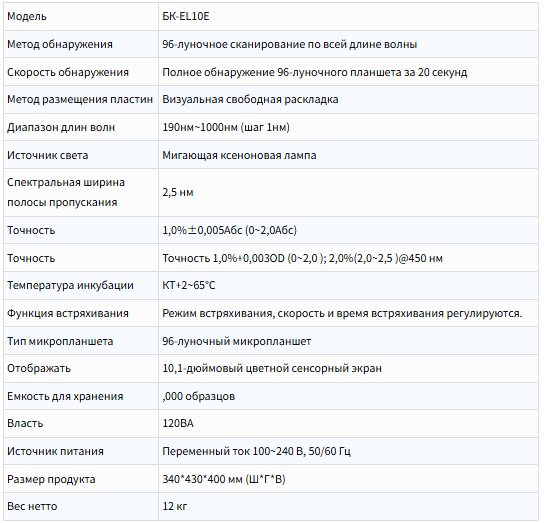Image resolution: width=544 pixels, height=523 pixels.
Task: Click the 340*430*400 мм product size value
Action: coord(224,479)
